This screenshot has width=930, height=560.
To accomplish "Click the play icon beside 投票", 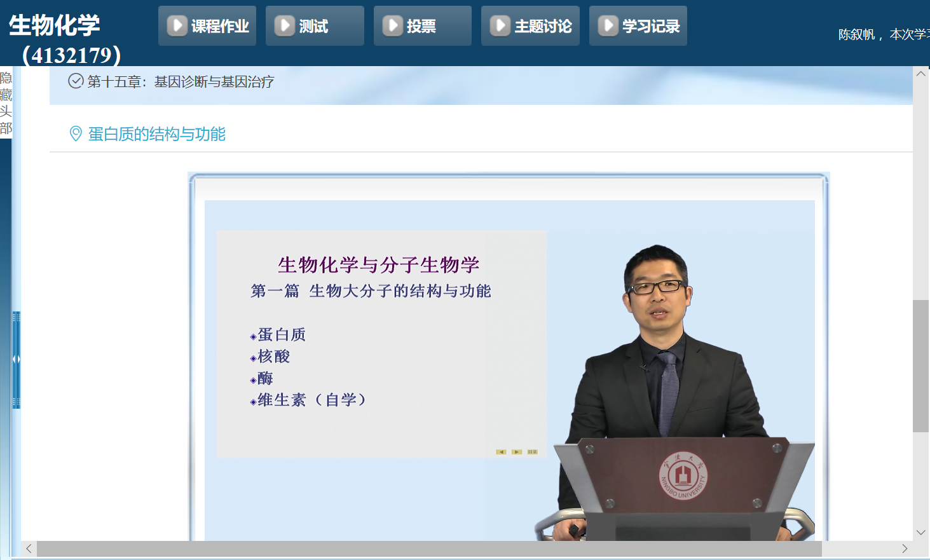I will pyautogui.click(x=392, y=25).
